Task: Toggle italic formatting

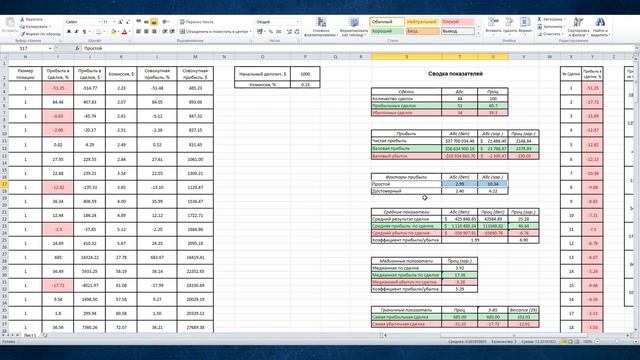Action: (76, 31)
